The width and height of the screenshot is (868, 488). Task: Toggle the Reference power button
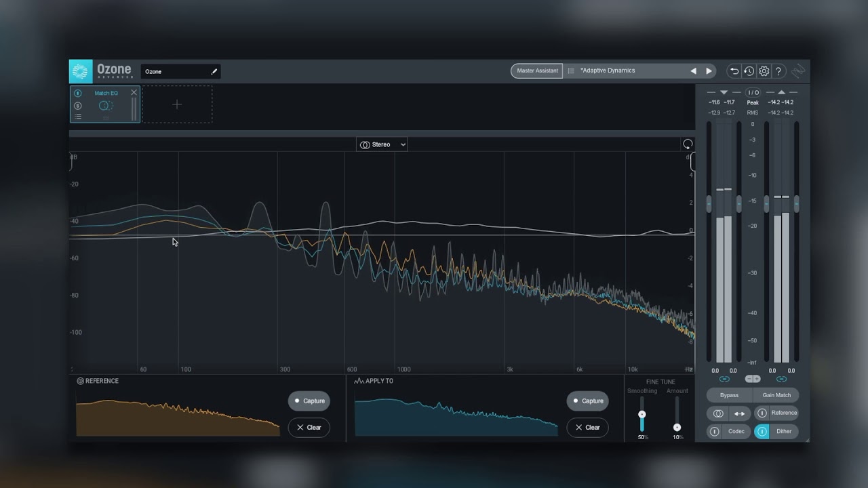click(x=762, y=413)
